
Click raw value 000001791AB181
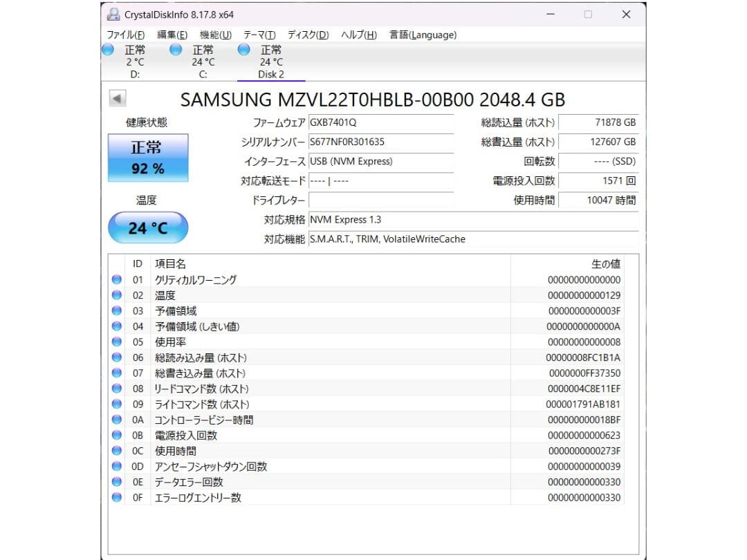tap(583, 404)
